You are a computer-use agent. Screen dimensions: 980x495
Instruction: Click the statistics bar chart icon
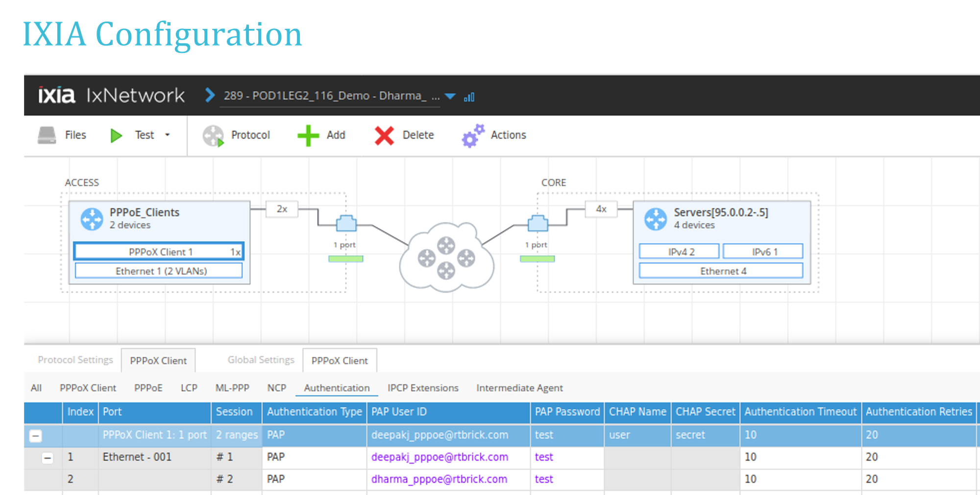click(469, 97)
